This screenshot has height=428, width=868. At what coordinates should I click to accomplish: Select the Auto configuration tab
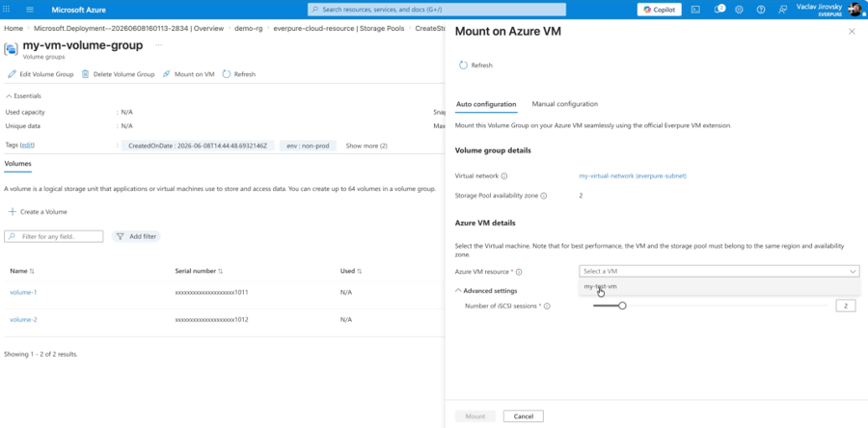(x=486, y=104)
